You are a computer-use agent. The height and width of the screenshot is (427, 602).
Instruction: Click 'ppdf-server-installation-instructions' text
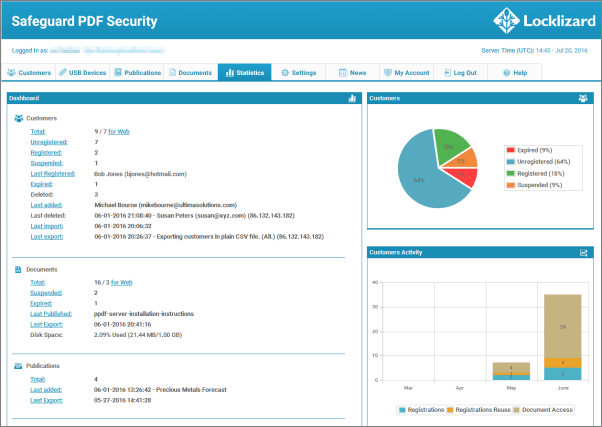tap(144, 314)
